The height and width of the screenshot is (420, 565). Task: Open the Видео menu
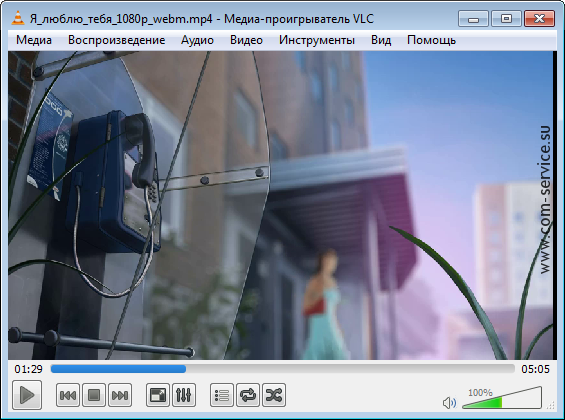point(246,40)
